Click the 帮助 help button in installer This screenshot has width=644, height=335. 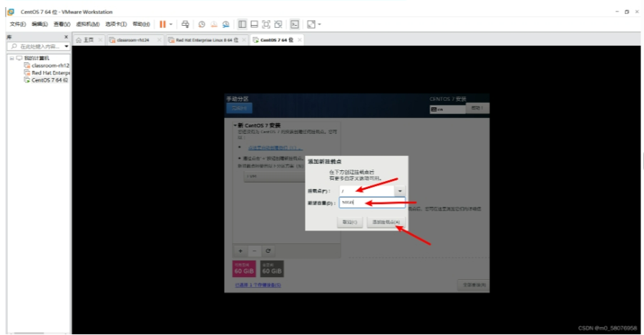[x=477, y=108]
